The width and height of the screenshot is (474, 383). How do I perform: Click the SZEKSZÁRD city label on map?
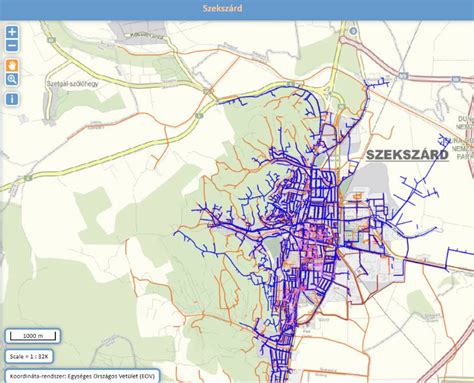pos(407,155)
